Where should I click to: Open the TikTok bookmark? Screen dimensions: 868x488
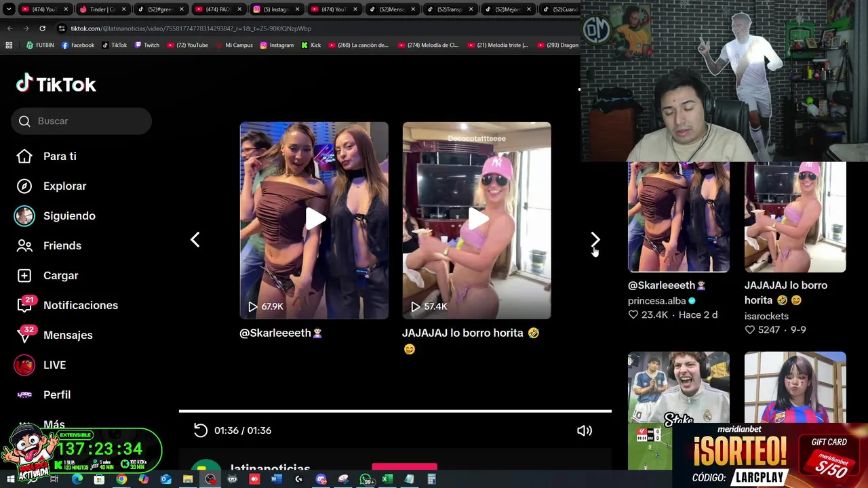tap(115, 45)
